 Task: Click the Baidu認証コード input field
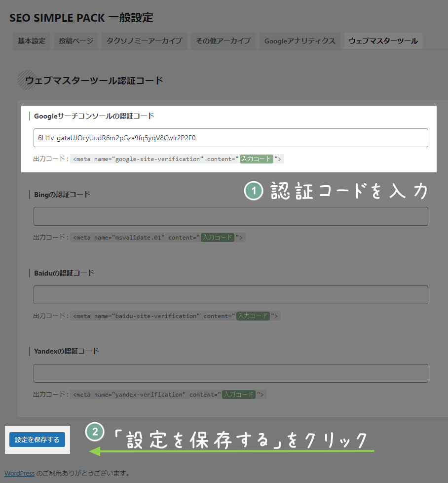point(230,294)
